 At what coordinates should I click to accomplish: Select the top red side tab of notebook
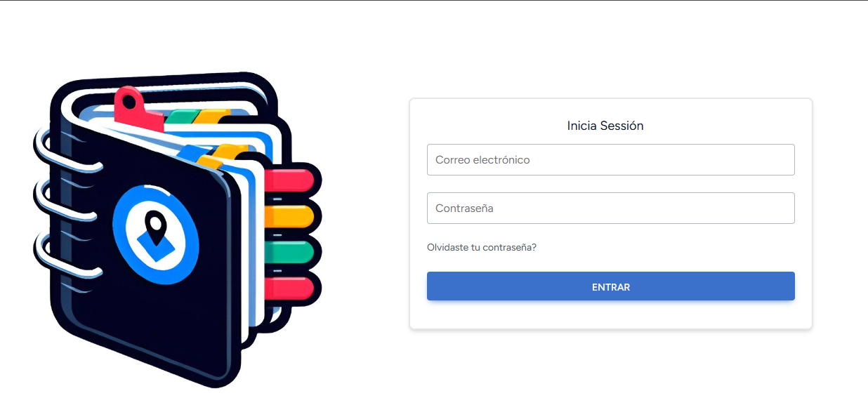point(291,180)
